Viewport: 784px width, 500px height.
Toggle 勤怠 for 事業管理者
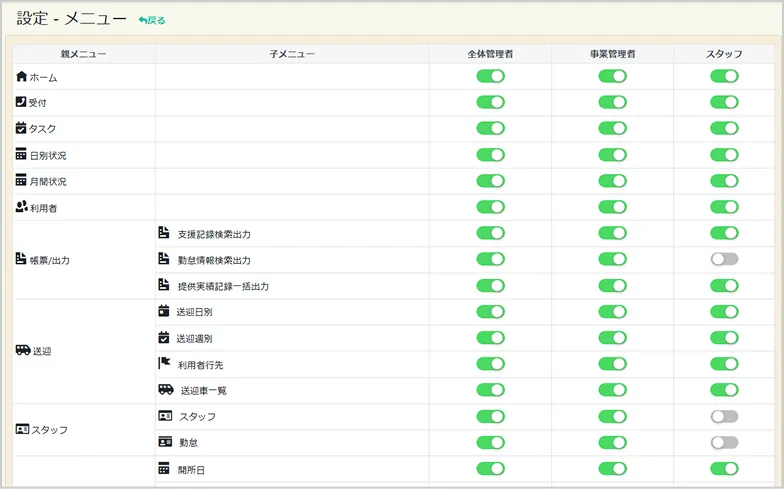tap(612, 442)
